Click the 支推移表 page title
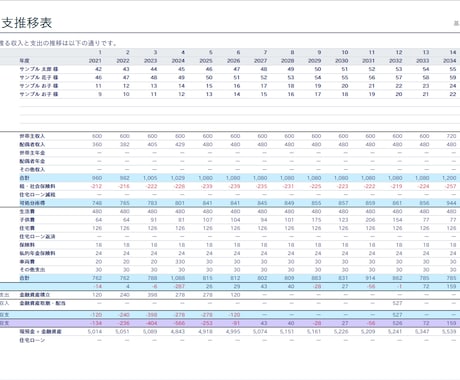This screenshot has height=380, width=460. tap(27, 23)
